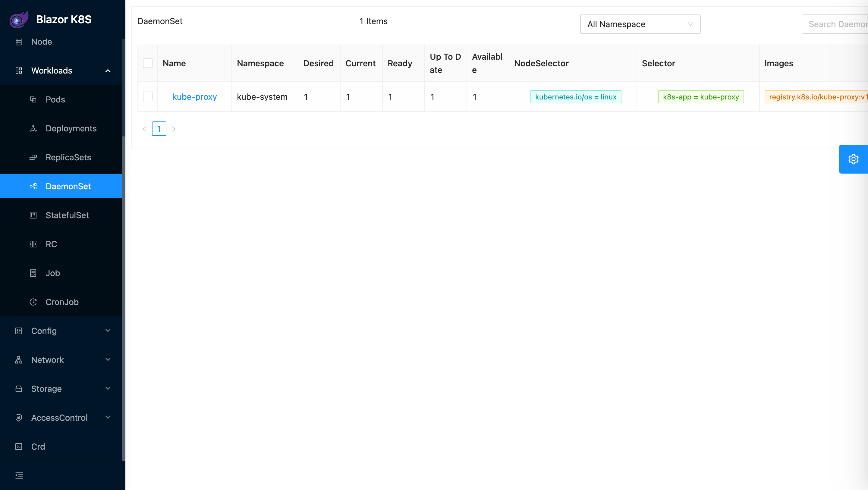The height and width of the screenshot is (490, 868).
Task: Click the StatefulSet icon in sidebar
Action: 33,215
